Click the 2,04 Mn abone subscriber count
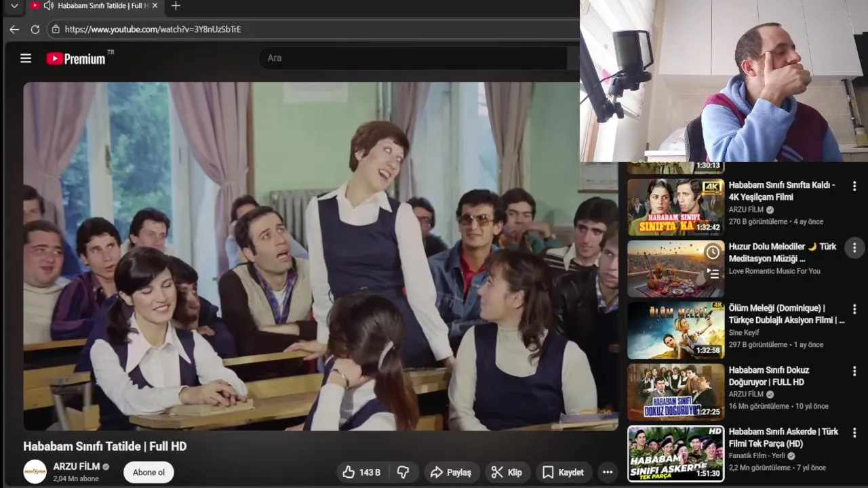Image resolution: width=868 pixels, height=488 pixels. 76,479
